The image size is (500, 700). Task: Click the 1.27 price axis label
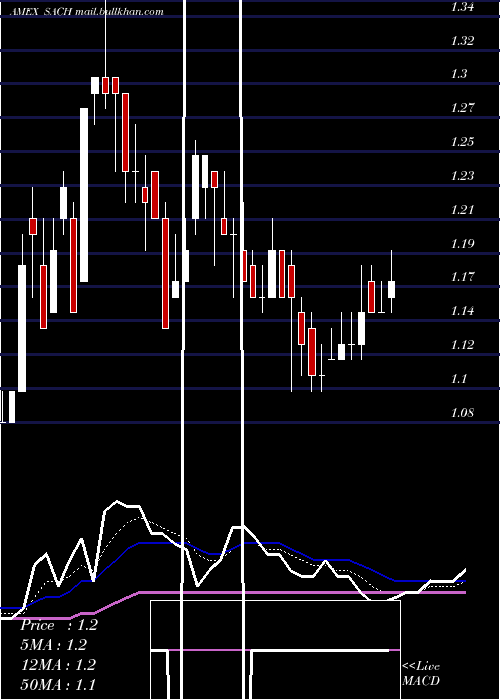462,108
